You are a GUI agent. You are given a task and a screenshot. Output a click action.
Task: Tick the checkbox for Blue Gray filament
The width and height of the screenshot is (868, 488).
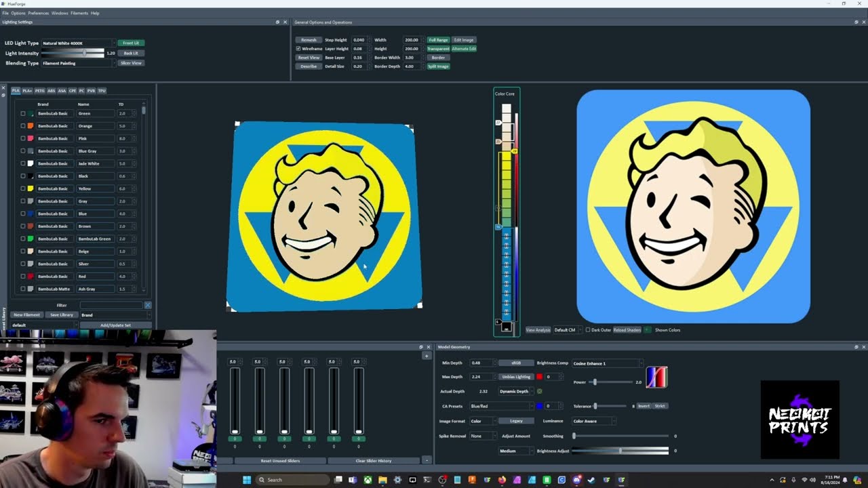point(23,151)
